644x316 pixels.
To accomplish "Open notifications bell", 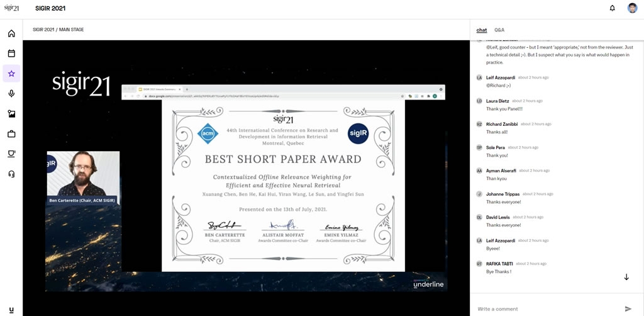I will 612,8.
